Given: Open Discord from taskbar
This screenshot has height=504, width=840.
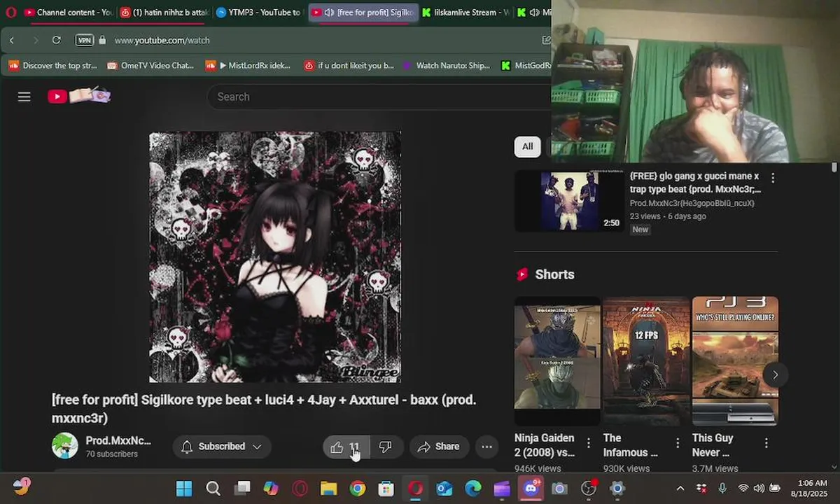Looking at the screenshot, I should click(531, 489).
